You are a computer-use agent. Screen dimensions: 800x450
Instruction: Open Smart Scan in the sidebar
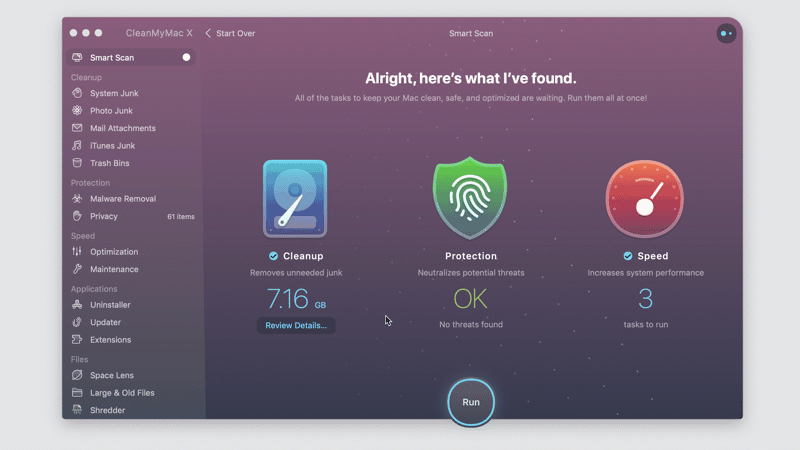(131, 58)
